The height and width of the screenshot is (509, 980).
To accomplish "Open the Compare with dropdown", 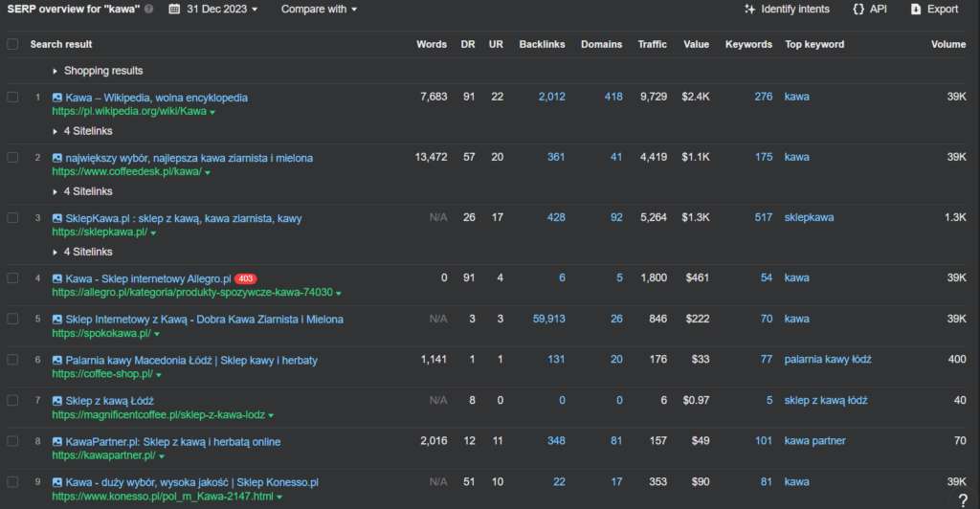I will [x=319, y=10].
